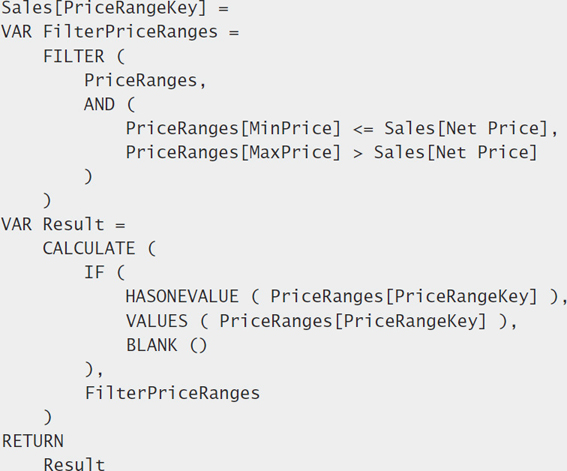Click PriceRangeKey inside the VALUES call
This screenshot has height=471, width=567.
click(410, 321)
